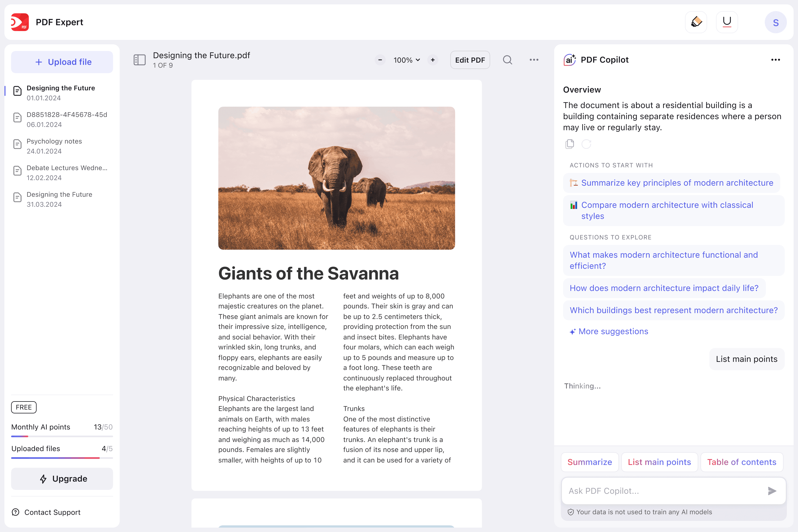
Task: Click the Contact Support question mark icon
Action: [16, 512]
